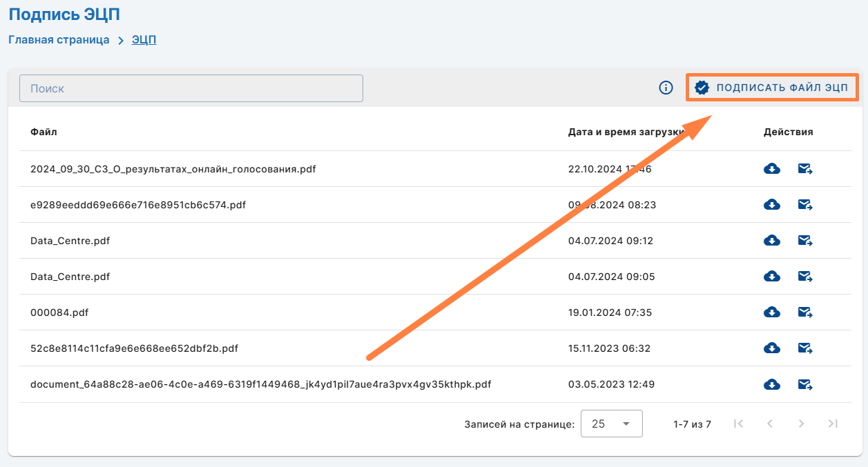Send e9289eeddd69e666e716e8951cb6c574.pdf by email
This screenshot has height=467, width=868.
pos(804,204)
